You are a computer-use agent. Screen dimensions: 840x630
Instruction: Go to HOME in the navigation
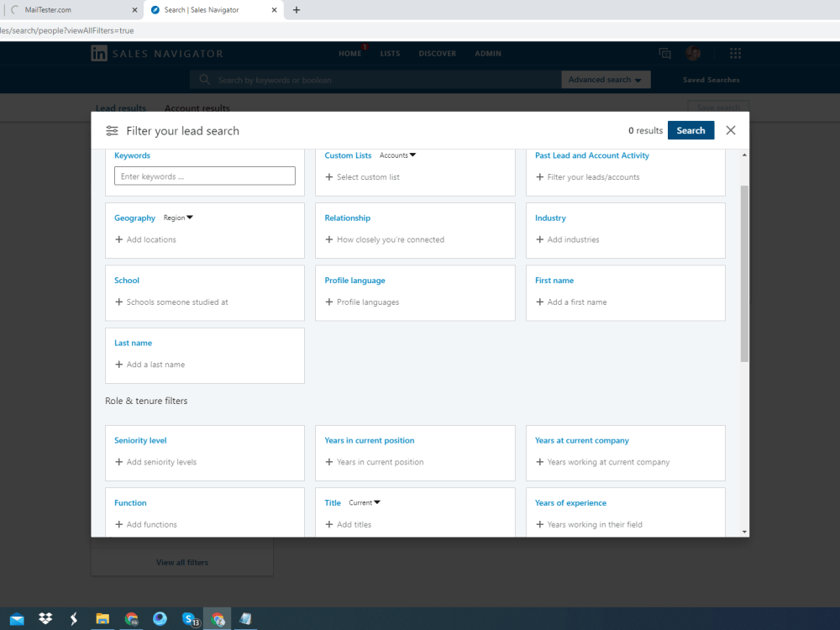coord(349,54)
